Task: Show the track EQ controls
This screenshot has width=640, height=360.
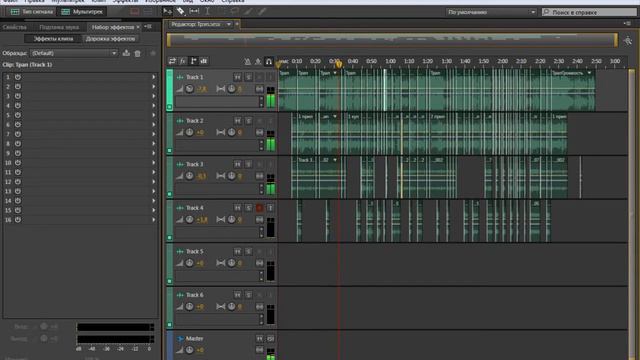Action: click(204, 61)
